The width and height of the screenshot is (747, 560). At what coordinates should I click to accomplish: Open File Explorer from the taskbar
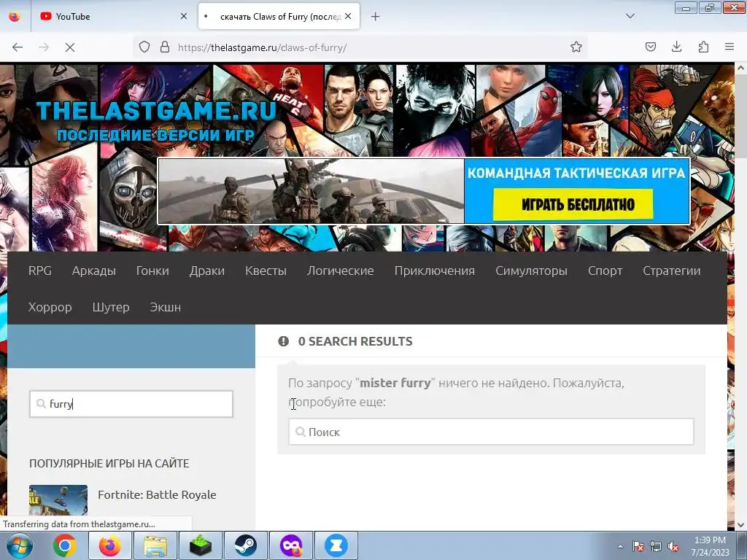point(155,545)
